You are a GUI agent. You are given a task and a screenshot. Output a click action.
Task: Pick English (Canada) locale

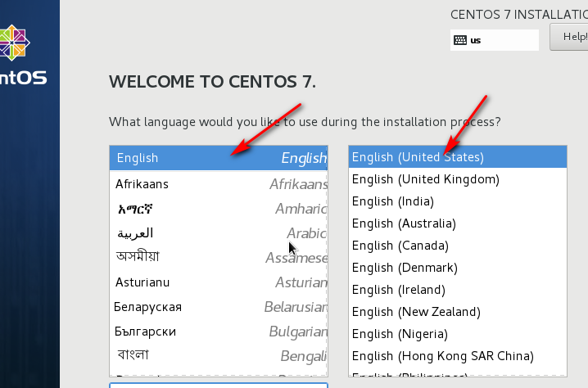pyautogui.click(x=458, y=246)
